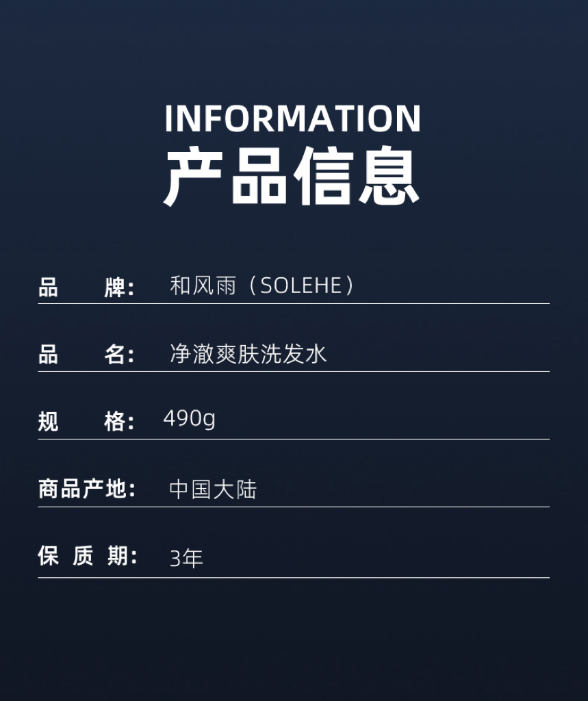Select the 品牌 label
This screenshot has width=588, height=701.
click(86, 287)
